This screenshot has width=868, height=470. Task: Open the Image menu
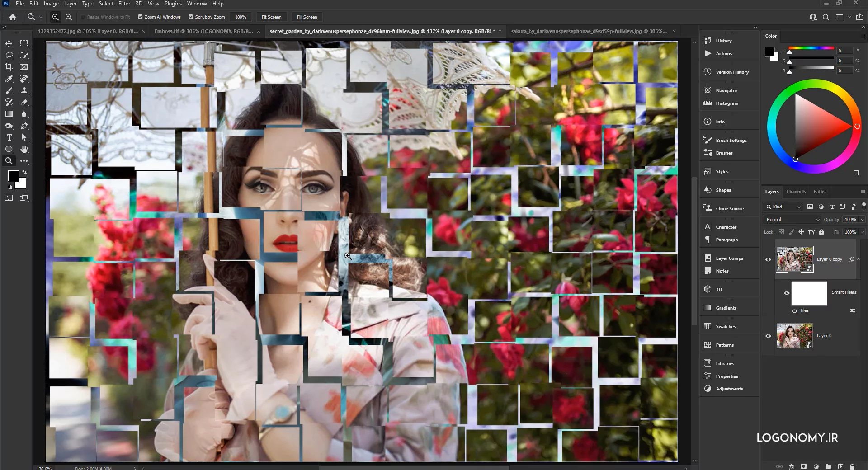(x=51, y=4)
